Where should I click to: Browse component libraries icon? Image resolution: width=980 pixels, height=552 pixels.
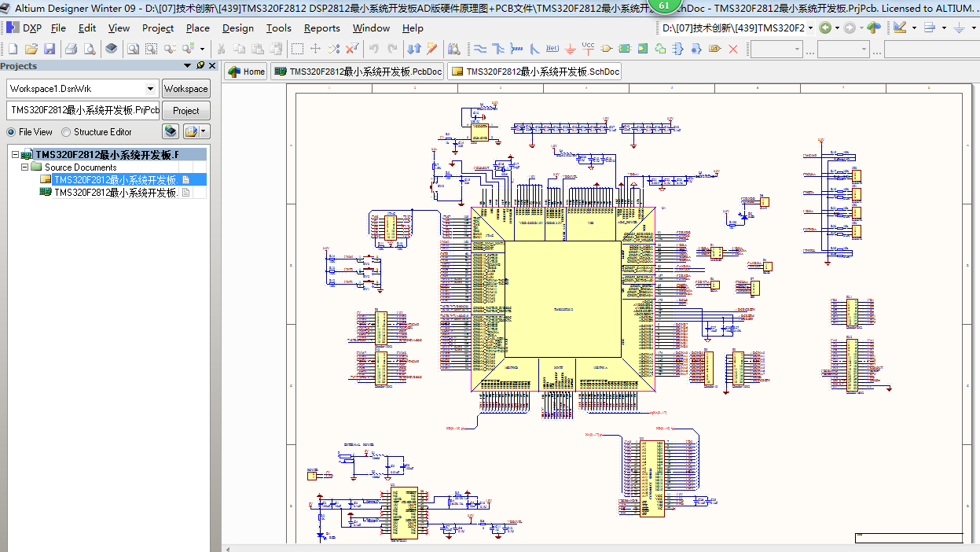coord(455,49)
